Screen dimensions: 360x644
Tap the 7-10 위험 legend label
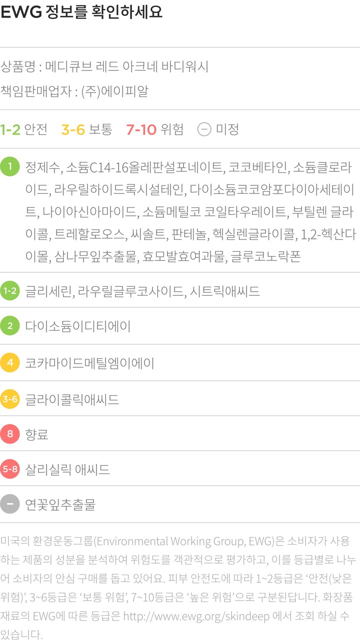[154, 129]
